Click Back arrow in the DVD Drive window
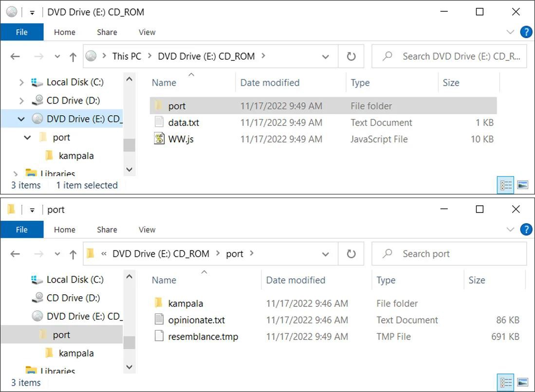The height and width of the screenshot is (392, 535). click(15, 56)
